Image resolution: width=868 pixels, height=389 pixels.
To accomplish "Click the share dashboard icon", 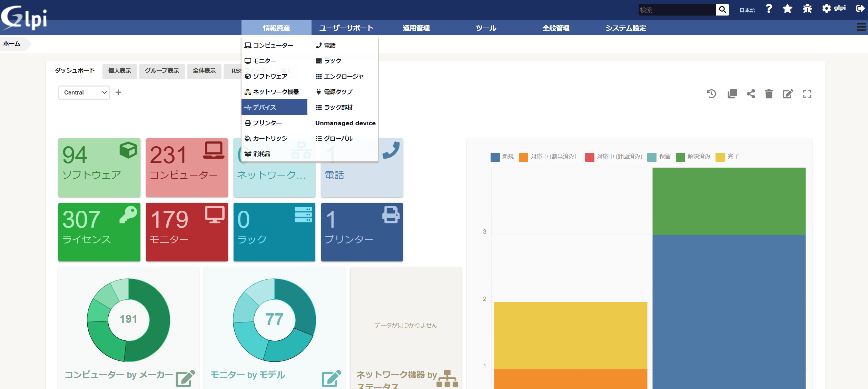I will pyautogui.click(x=751, y=94).
